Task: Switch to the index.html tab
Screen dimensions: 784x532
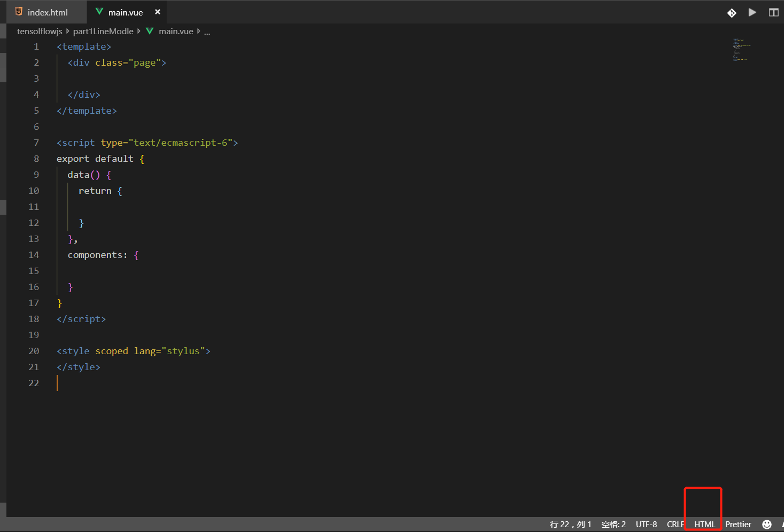Action: 47,12
